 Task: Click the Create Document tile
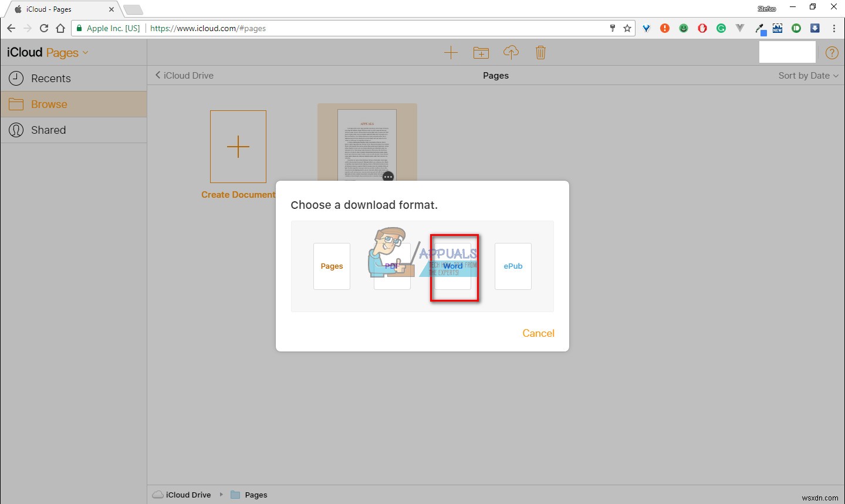coord(238,155)
